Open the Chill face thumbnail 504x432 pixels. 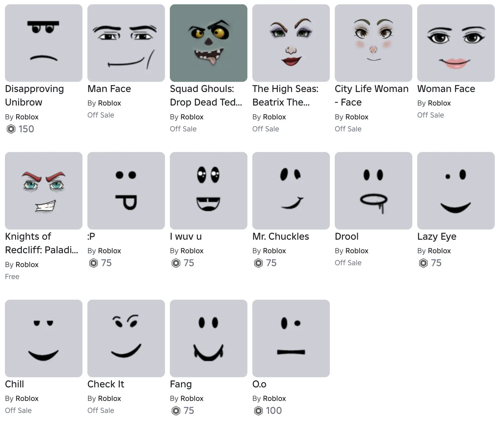click(x=44, y=338)
